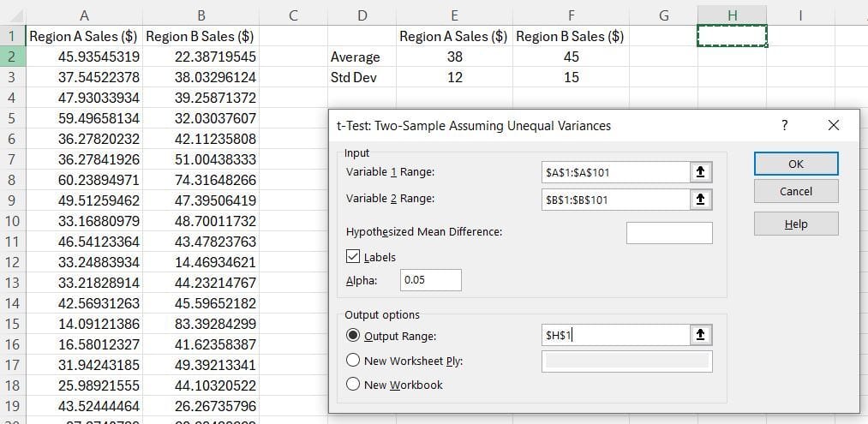
Task: Choose the New Workbook radio option
Action: [353, 385]
